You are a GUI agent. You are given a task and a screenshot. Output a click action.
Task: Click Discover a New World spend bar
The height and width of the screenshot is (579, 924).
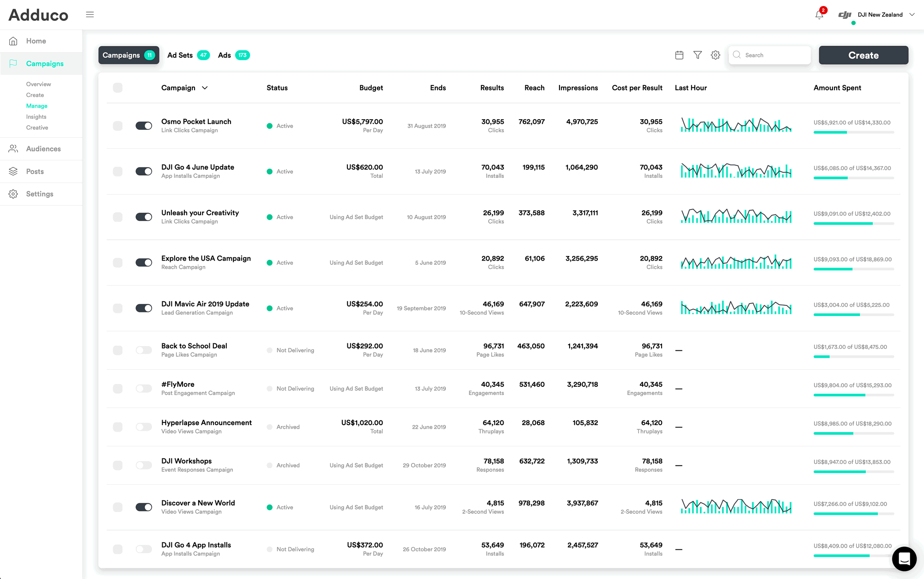853,514
